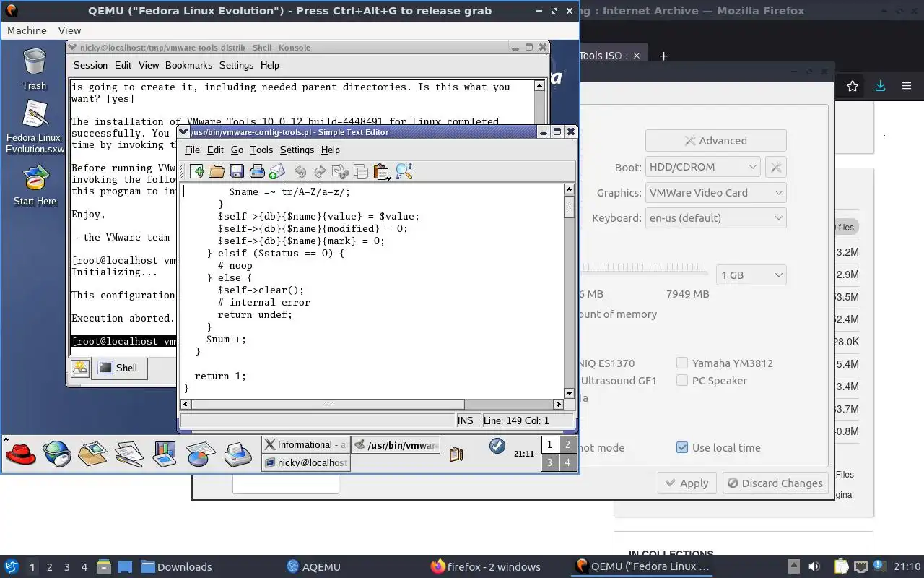Click the Discard Changes button in AQEMU

(x=775, y=483)
